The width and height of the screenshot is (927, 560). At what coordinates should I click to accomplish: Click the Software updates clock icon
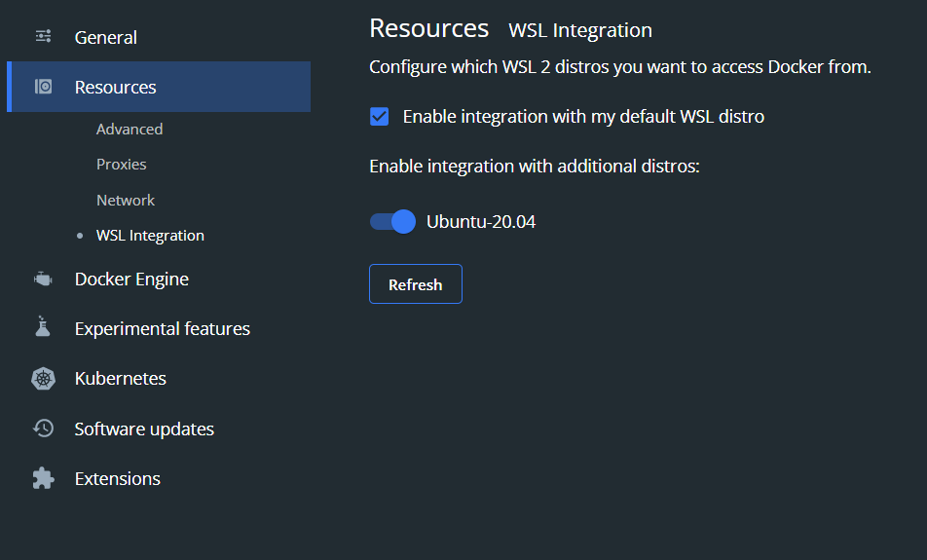point(43,429)
